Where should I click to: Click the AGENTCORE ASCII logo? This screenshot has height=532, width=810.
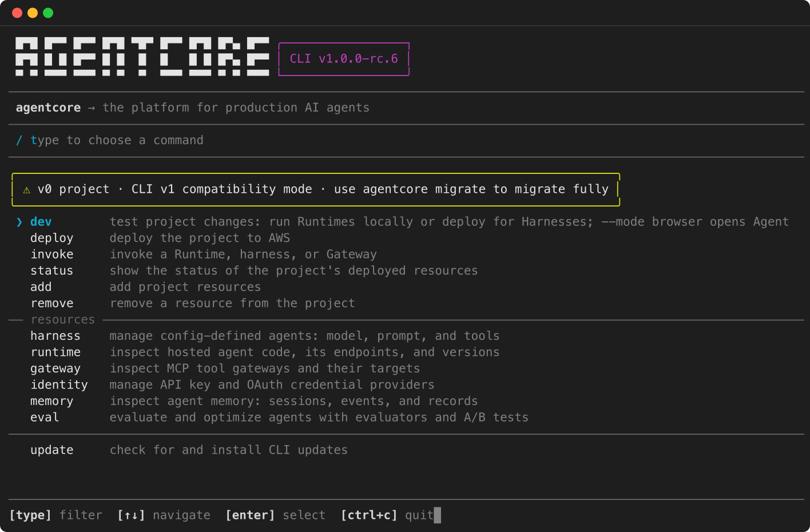pyautogui.click(x=142, y=57)
